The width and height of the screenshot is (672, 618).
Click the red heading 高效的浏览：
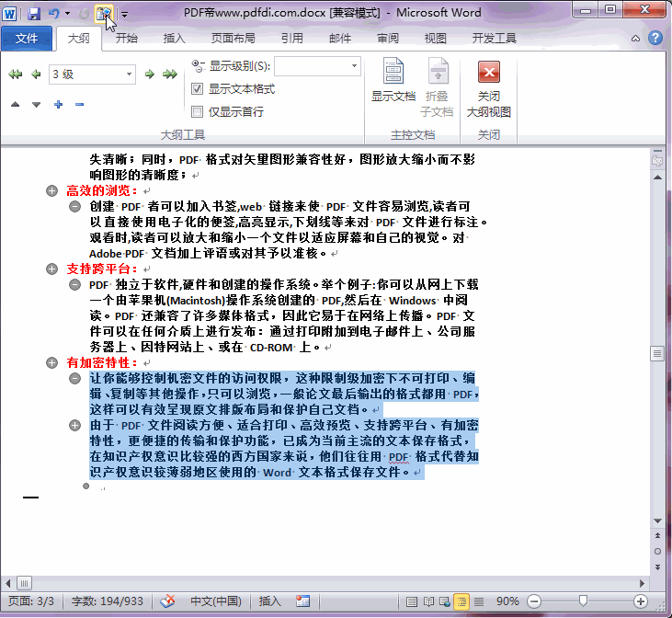click(102, 191)
